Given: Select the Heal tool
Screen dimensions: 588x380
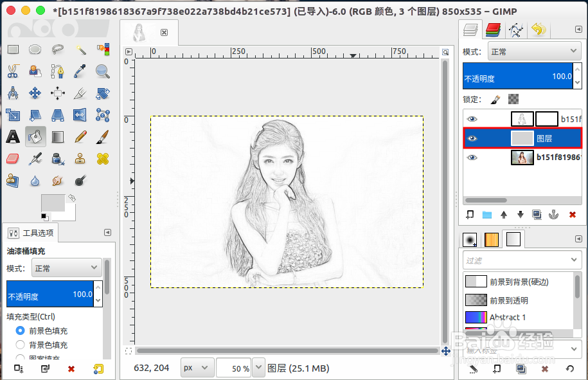Looking at the screenshot, I should point(103,159).
